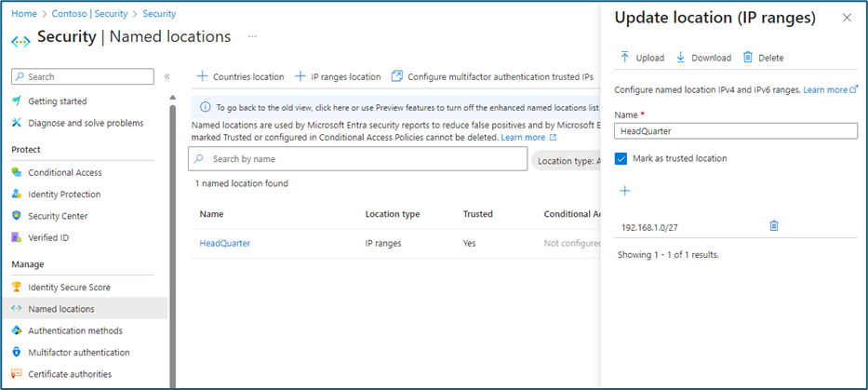The image size is (868, 390).
Task: Click the Download icon in panel
Action: [681, 58]
